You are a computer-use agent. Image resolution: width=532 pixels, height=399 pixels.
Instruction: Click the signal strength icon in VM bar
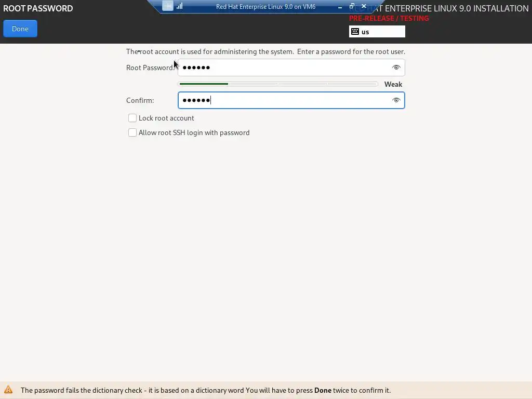(179, 6)
